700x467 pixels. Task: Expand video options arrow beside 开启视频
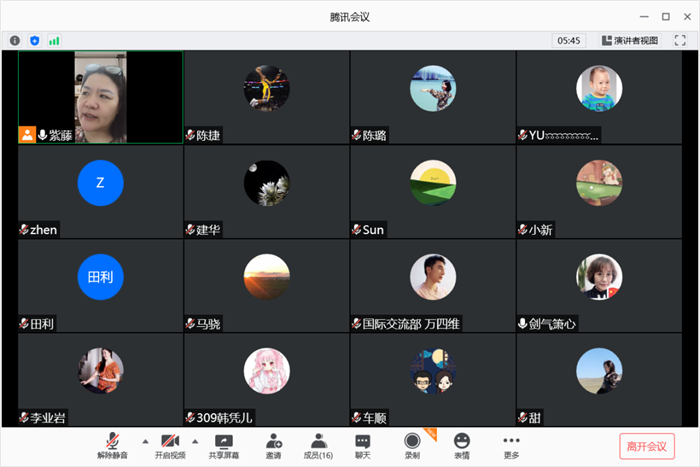[x=196, y=440]
